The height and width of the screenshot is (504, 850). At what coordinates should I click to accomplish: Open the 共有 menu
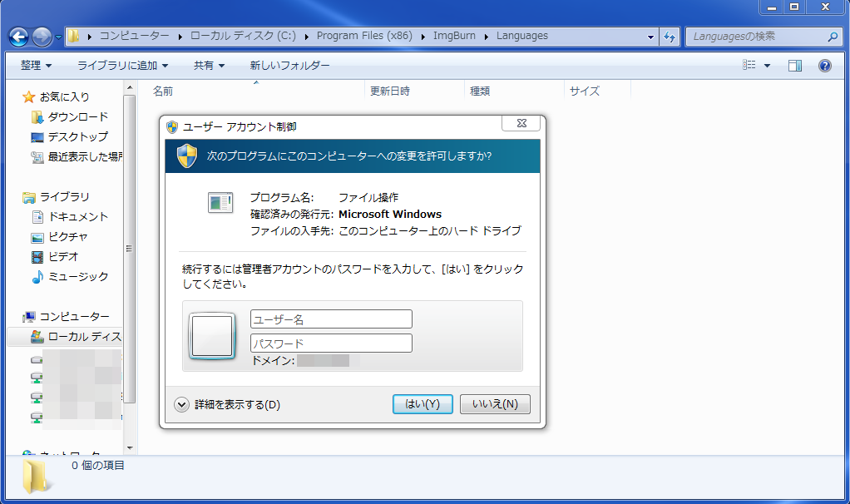click(x=210, y=66)
